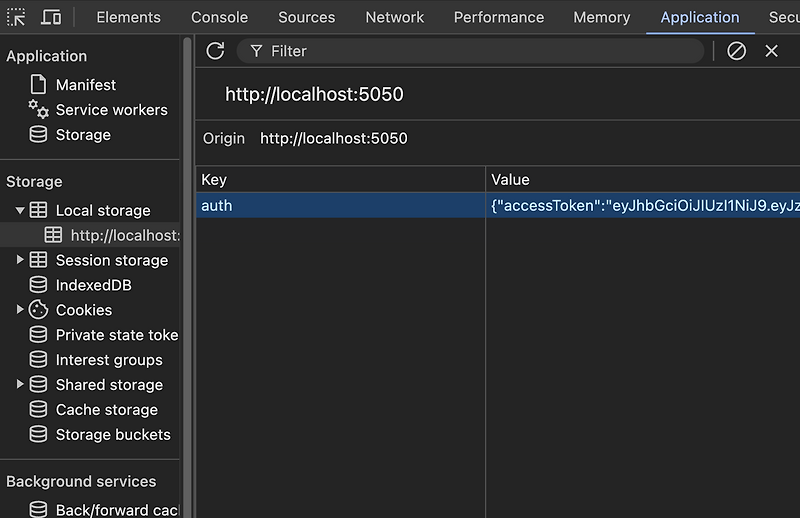Delete selected entry with X icon
800x518 pixels.
pyautogui.click(x=771, y=51)
